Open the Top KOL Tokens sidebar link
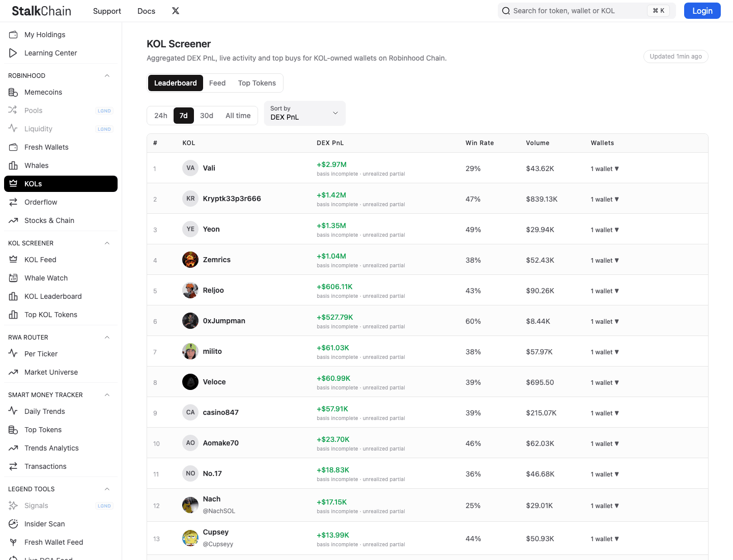Image resolution: width=733 pixels, height=560 pixels. point(61,315)
